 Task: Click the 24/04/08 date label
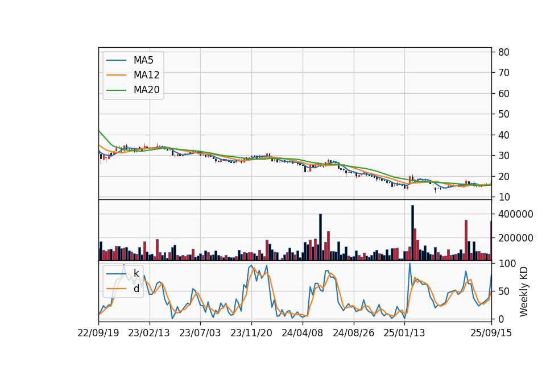(302, 333)
